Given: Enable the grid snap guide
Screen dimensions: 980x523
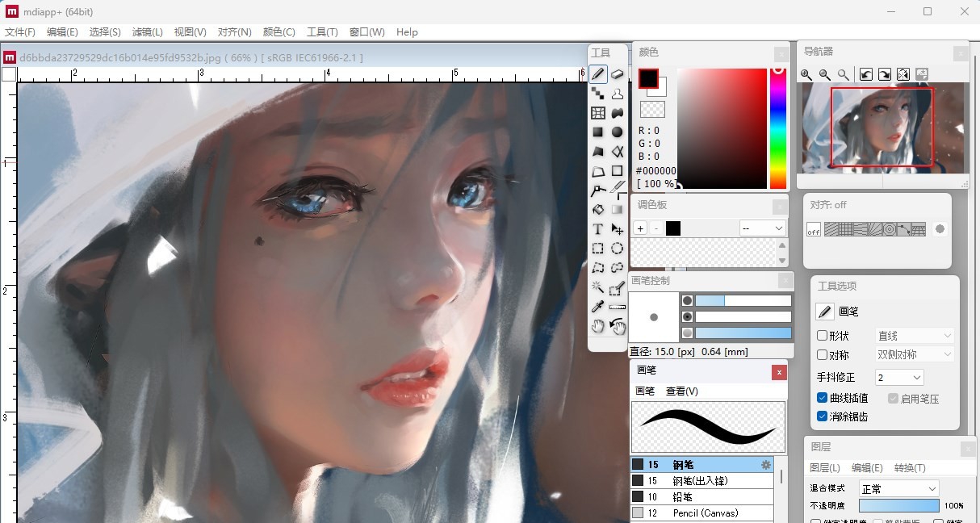Looking at the screenshot, I should [x=845, y=229].
